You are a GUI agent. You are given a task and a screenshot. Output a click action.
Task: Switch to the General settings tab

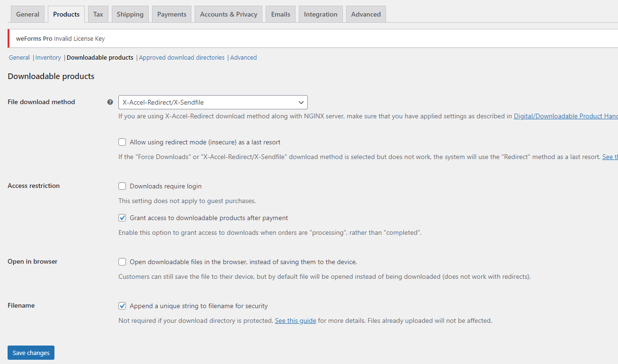pyautogui.click(x=27, y=14)
